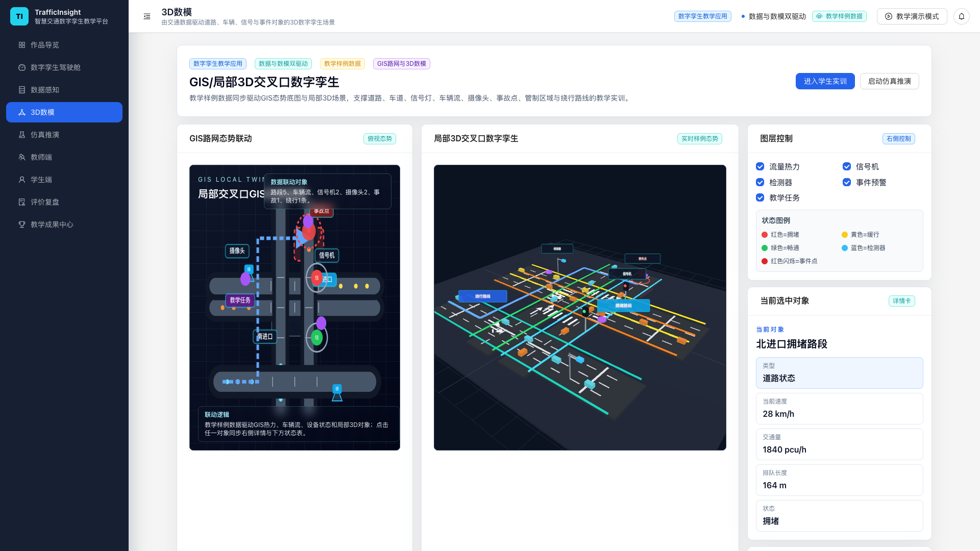The image size is (980, 551).
Task: Click the 作品导览 grid icon
Action: pyautogui.click(x=22, y=45)
